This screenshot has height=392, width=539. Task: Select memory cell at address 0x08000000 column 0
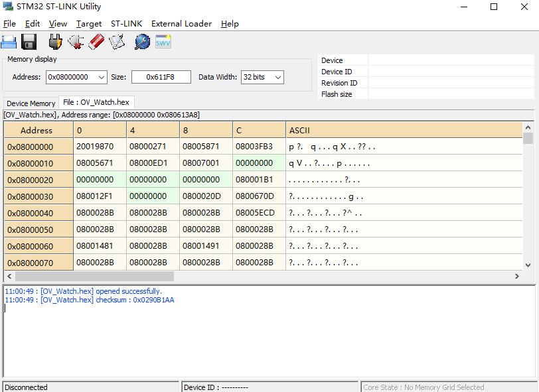(100, 147)
